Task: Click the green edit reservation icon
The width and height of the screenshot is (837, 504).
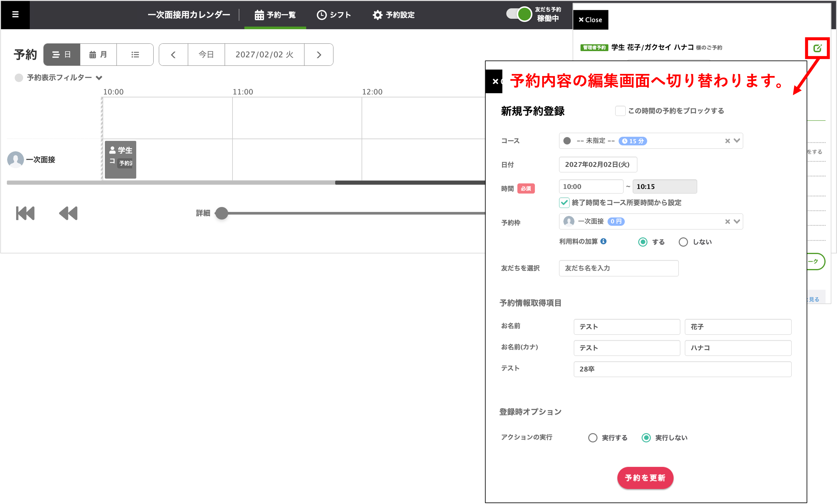Action: click(x=817, y=48)
